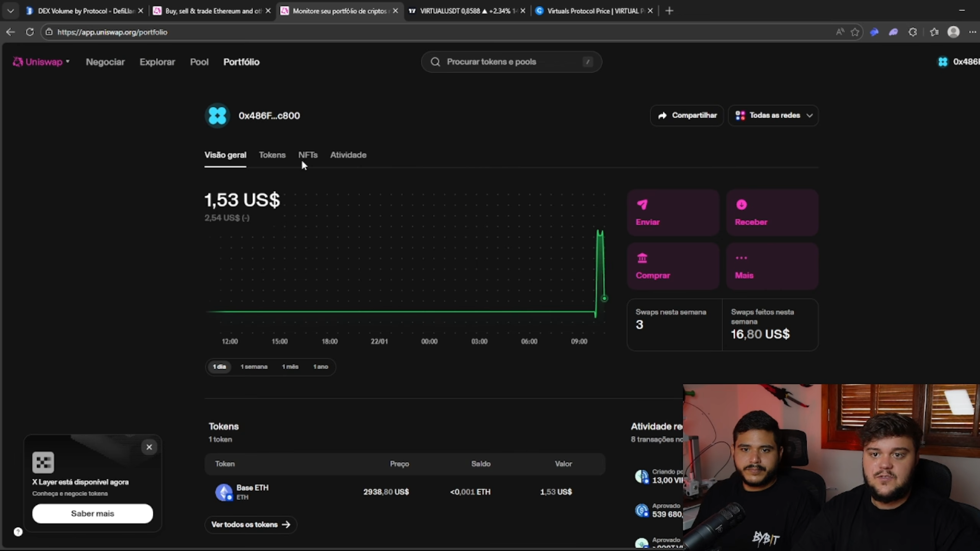Close the DEX Volume by Protocol tab
This screenshot has height=551, width=980.
click(140, 11)
